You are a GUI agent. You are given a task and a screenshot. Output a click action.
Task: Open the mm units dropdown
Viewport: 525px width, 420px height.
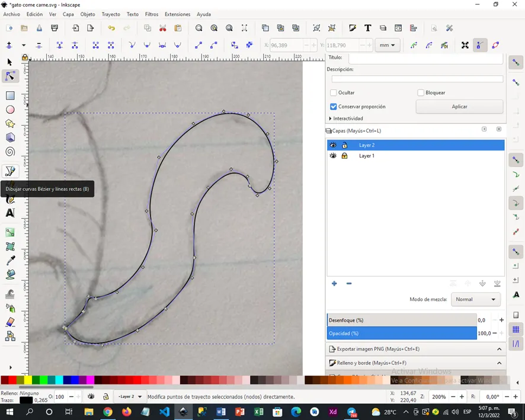[388, 45]
